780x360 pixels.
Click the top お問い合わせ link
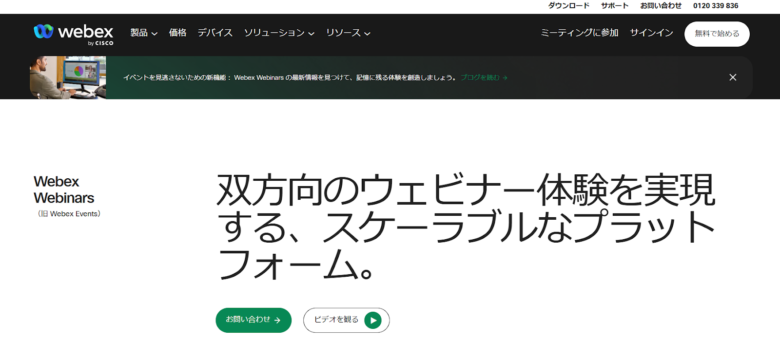[x=661, y=6]
